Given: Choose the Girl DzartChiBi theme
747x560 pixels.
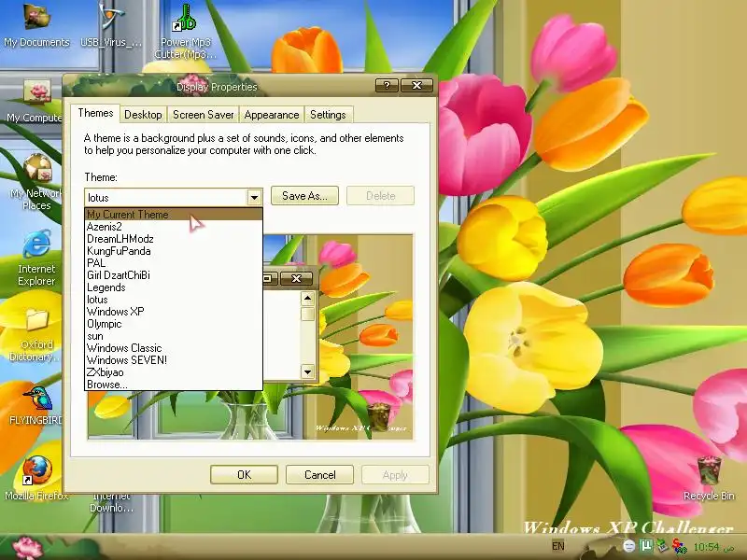Looking at the screenshot, I should pyautogui.click(x=174, y=275).
